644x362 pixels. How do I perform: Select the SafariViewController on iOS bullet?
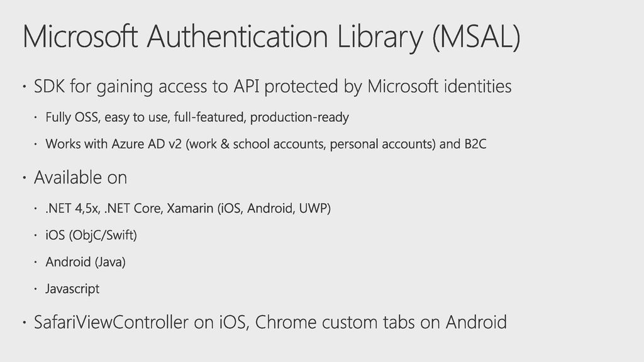pos(270,322)
